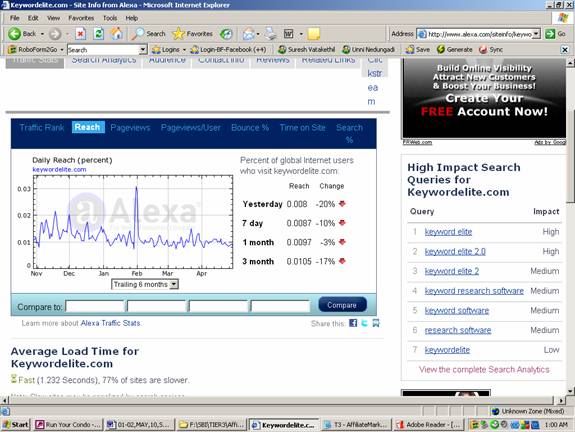Click the Compare button
Viewport: 575px width, 432px height.
(342, 305)
